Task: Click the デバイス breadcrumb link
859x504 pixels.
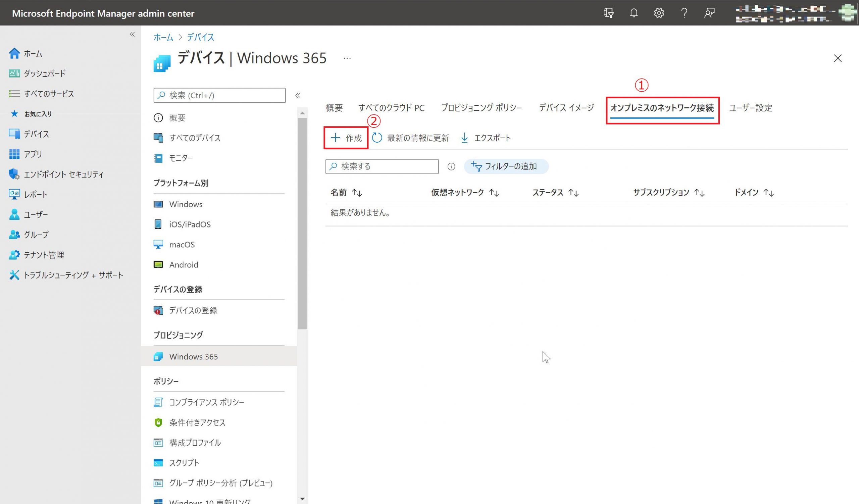Action: click(x=200, y=37)
